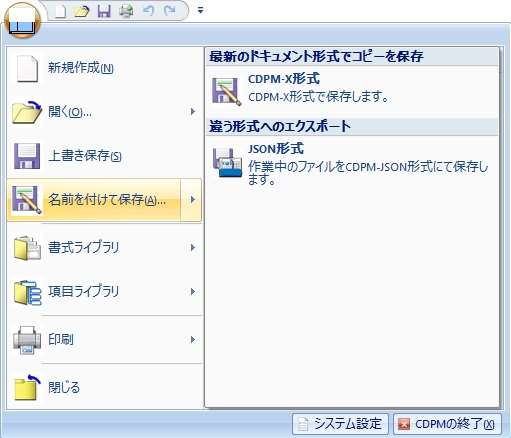Click the JSON形式 export icon
The width and height of the screenshot is (511, 438).
(x=227, y=162)
